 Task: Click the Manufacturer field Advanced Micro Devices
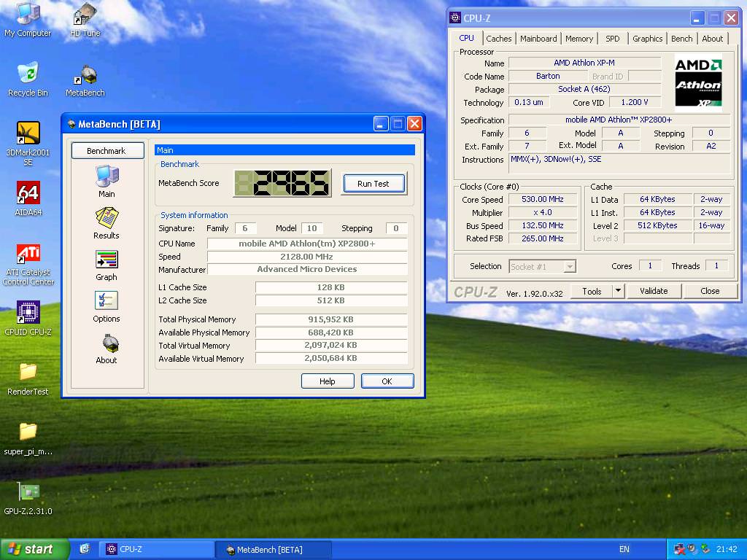[307, 269]
